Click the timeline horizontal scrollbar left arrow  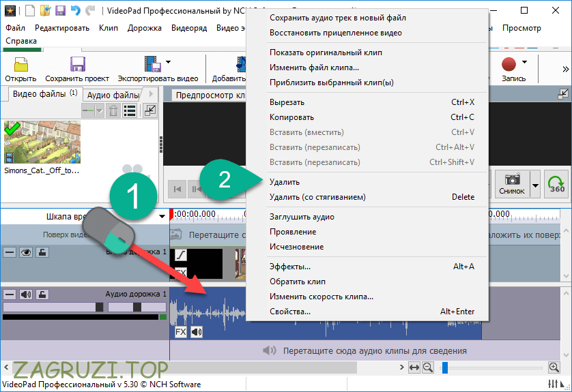tap(6, 367)
